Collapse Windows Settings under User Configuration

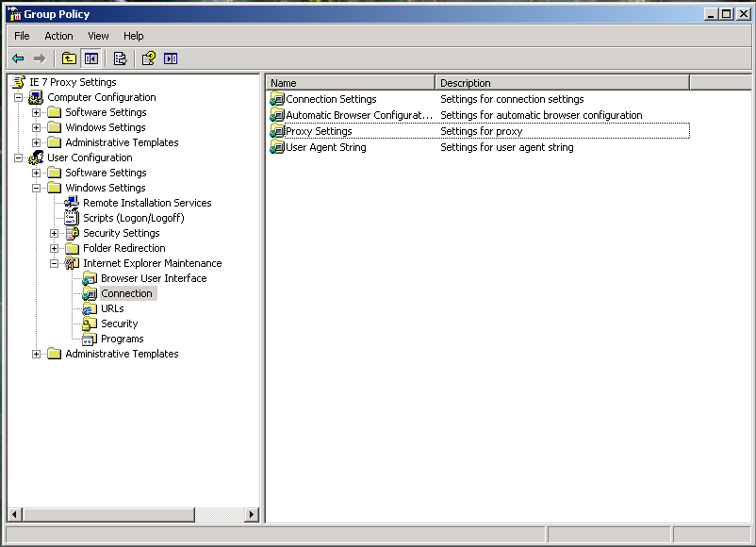click(36, 188)
